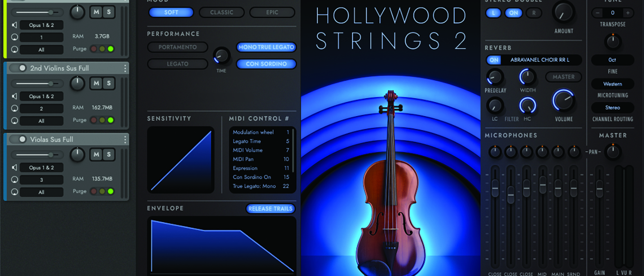
Task: Open the All dropdown under 2nd Violins
Action: click(x=41, y=121)
